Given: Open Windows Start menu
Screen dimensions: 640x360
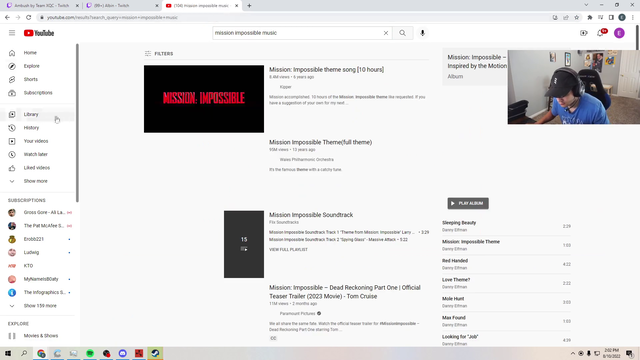Looking at the screenshot, I should tap(8, 353).
